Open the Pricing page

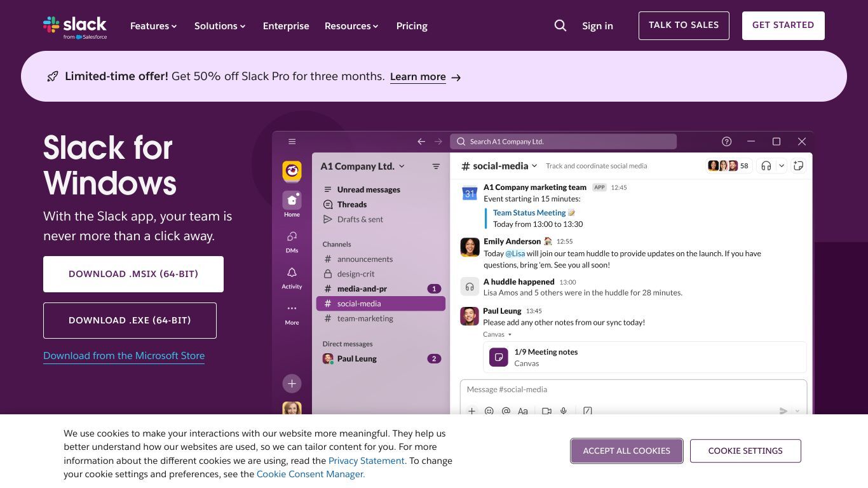pos(412,26)
